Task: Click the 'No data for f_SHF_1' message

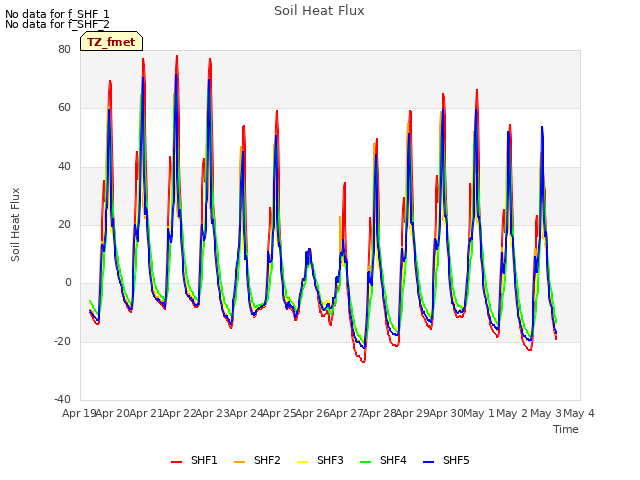Action: pos(57,14)
